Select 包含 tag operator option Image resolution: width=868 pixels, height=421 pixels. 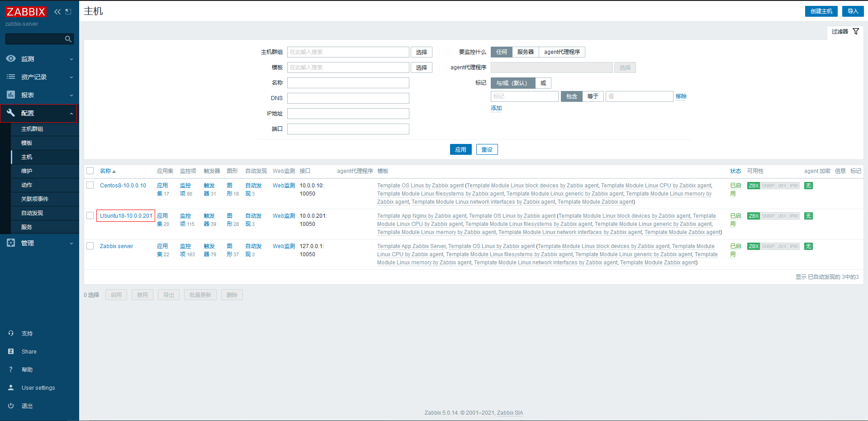click(x=572, y=96)
